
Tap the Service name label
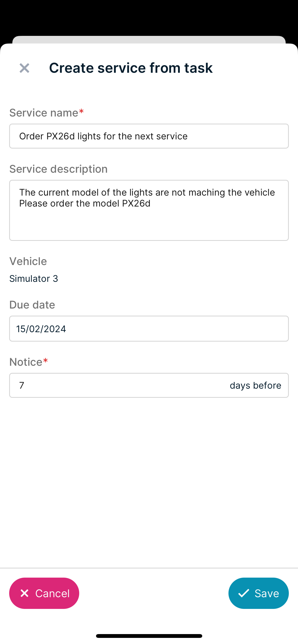[x=44, y=113]
